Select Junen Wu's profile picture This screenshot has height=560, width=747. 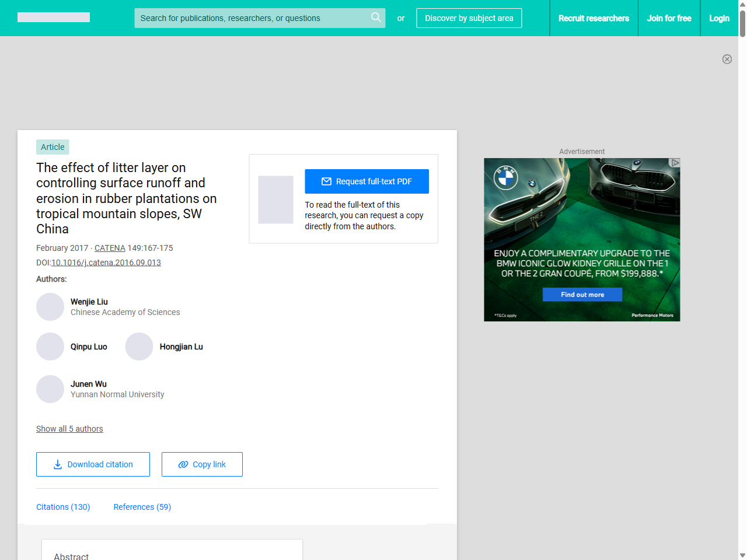click(x=50, y=389)
